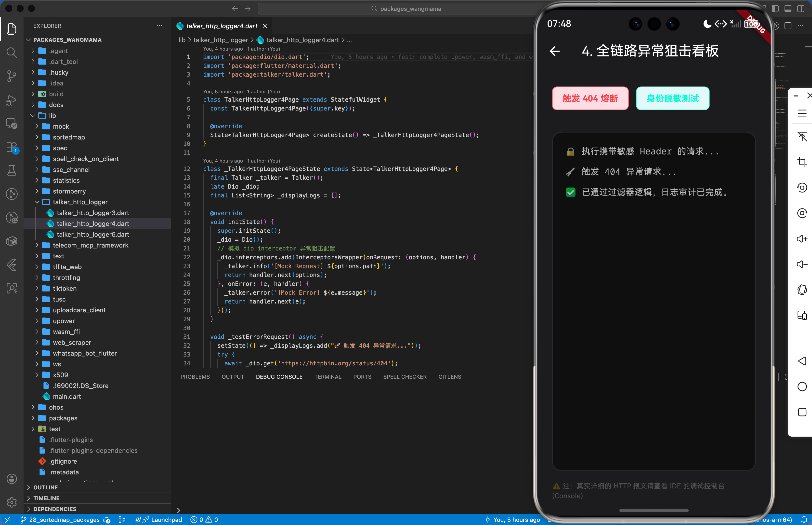Viewport: 812px width, 525px height.
Task: Click emulator back triangle button
Action: [x=802, y=361]
